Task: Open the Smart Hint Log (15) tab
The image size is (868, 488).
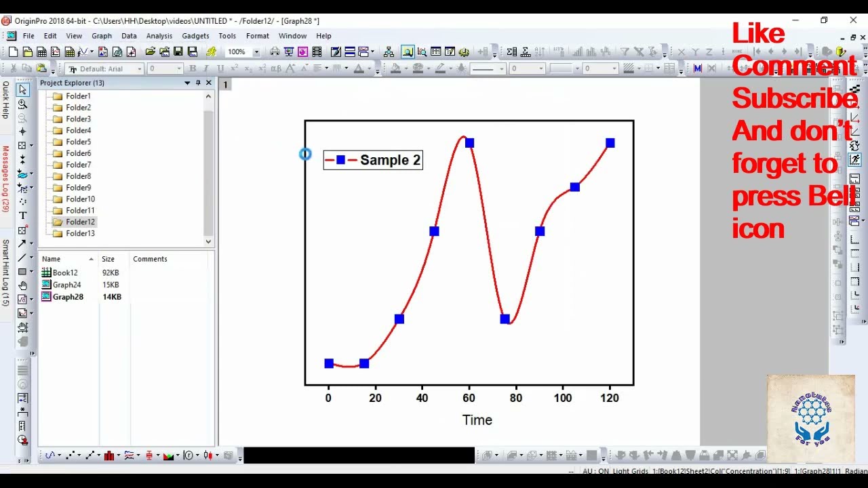Action: 5,272
